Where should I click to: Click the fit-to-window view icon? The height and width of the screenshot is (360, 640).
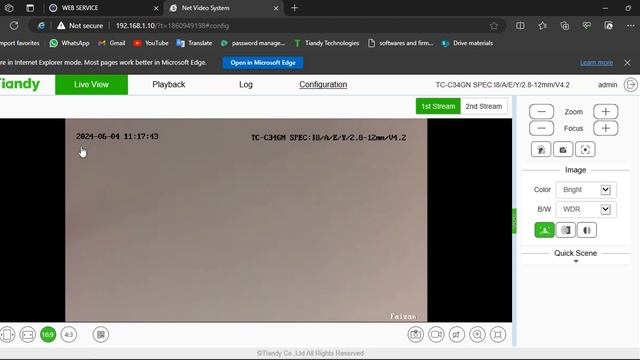pos(27,335)
